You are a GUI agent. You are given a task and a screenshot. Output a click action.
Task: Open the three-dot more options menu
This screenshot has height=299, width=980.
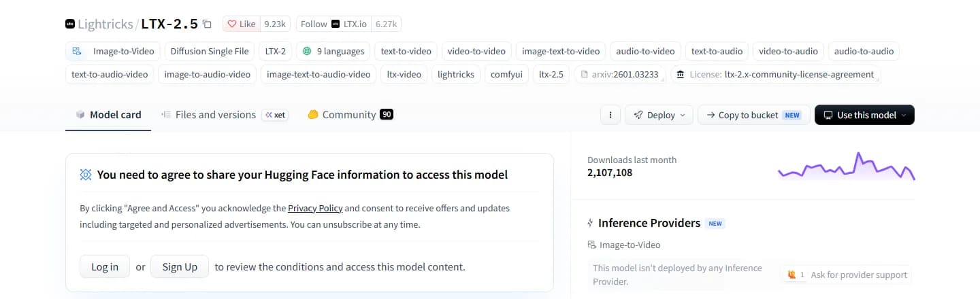pyautogui.click(x=610, y=115)
